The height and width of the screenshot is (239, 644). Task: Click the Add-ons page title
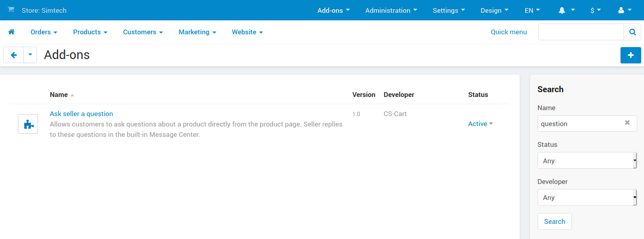click(67, 55)
